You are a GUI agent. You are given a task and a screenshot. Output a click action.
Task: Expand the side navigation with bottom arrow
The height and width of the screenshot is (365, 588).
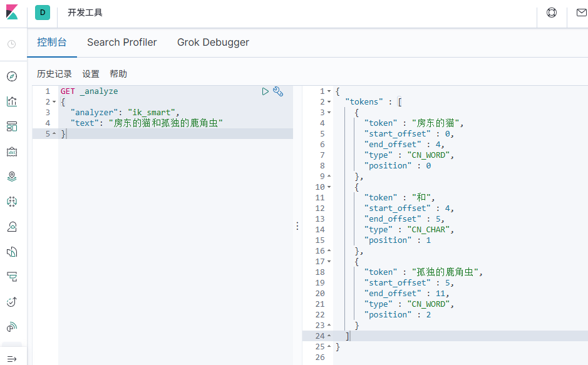coord(12,358)
